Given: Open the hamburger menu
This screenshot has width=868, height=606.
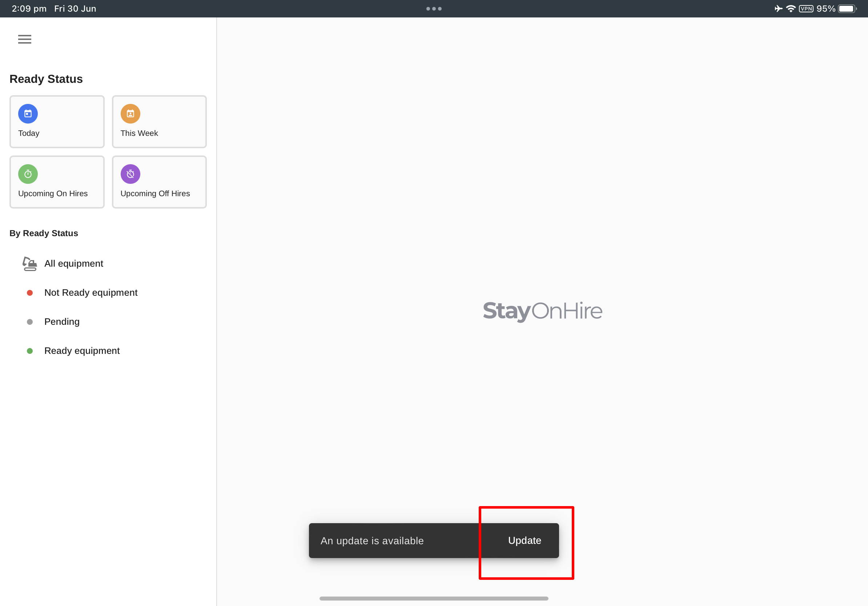Looking at the screenshot, I should tap(25, 39).
